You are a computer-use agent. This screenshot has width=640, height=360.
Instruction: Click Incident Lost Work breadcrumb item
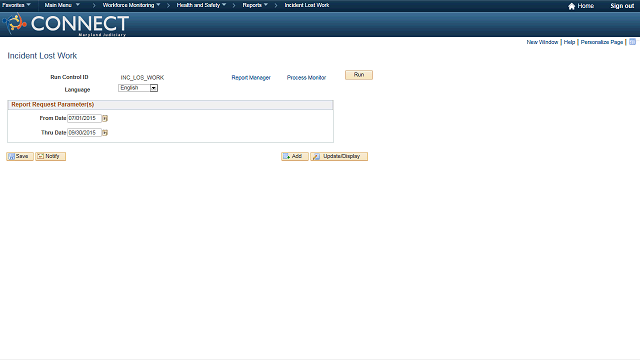coord(307,5)
